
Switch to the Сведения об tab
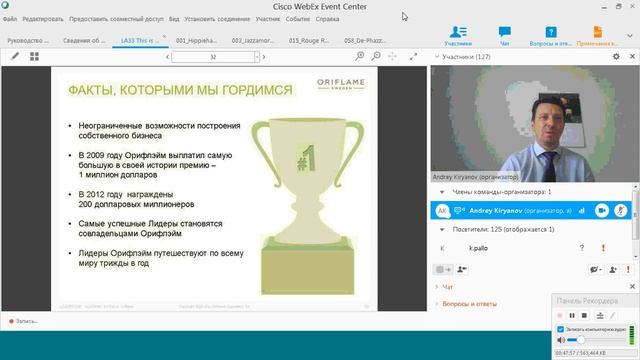click(84, 40)
